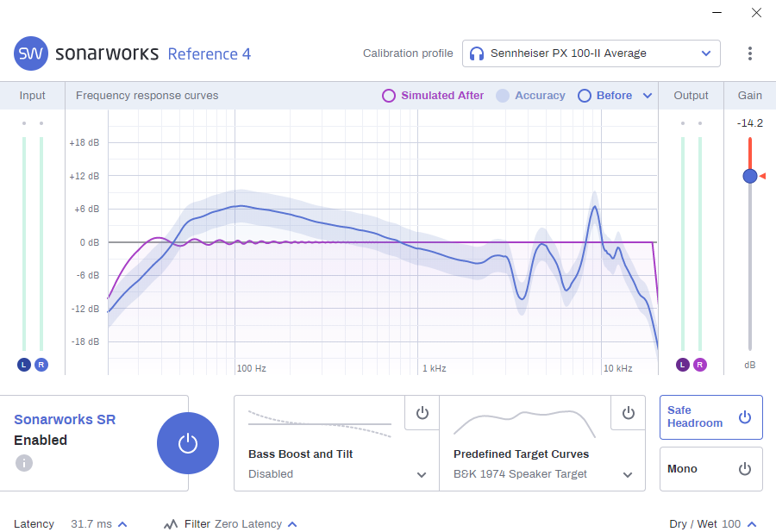Click the target curve preview graphic
Screen dimensions: 776x532
pyautogui.click(x=524, y=424)
